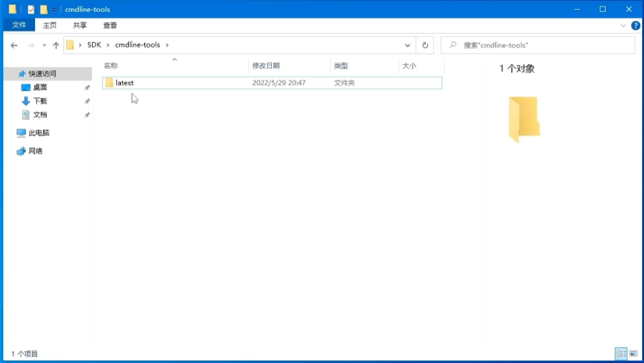Open 文档 in the navigation pane

pyautogui.click(x=40, y=114)
